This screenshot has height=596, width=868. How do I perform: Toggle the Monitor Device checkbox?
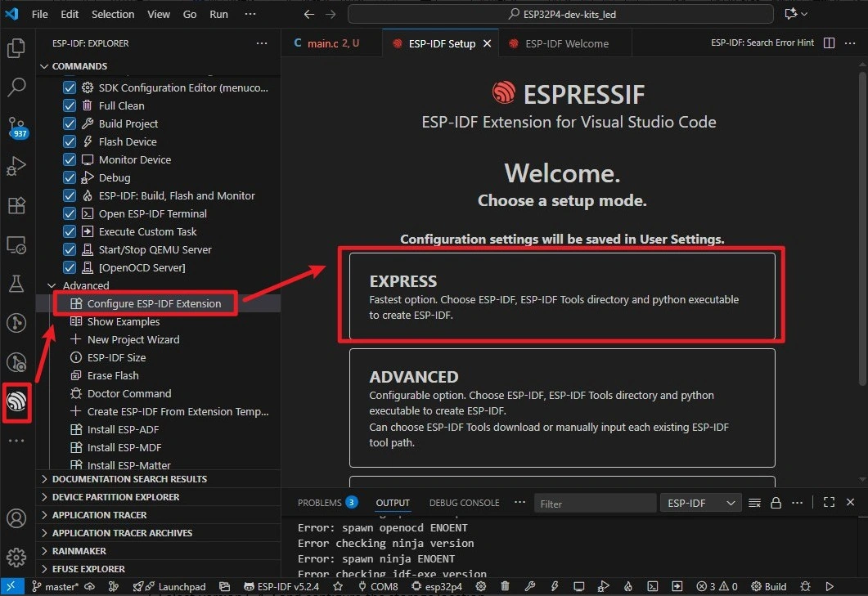coord(70,159)
